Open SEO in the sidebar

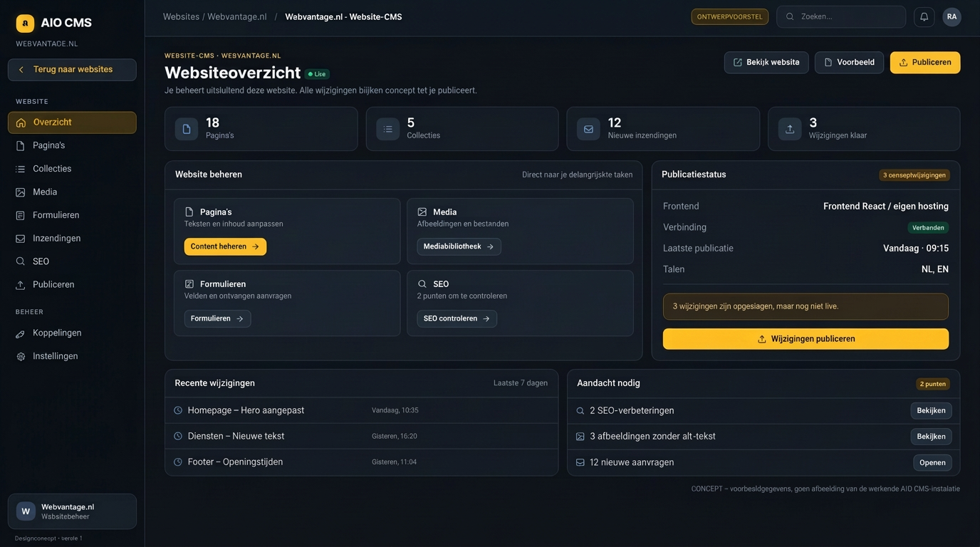[x=72, y=261]
